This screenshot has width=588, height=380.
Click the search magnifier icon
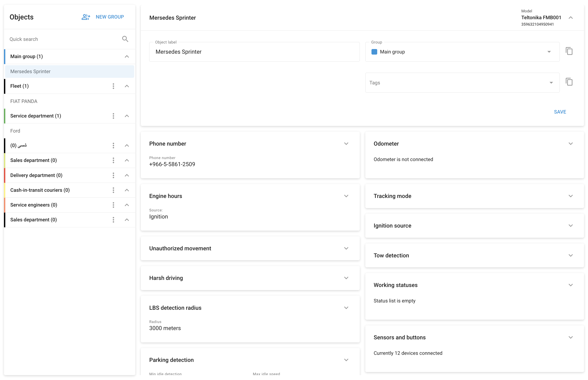click(x=125, y=39)
